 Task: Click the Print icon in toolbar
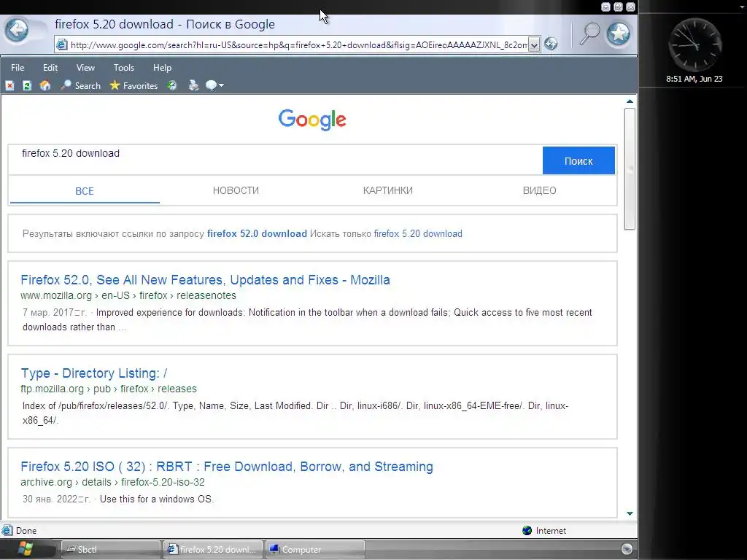tap(193, 86)
